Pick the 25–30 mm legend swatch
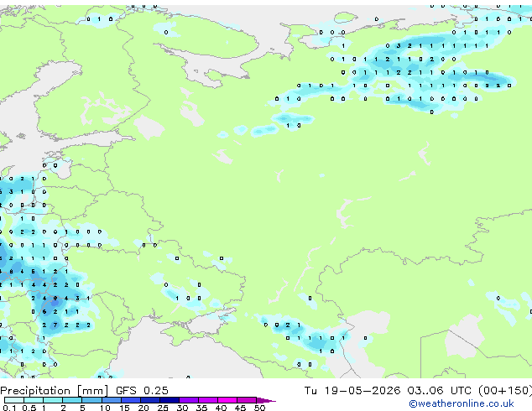Screen dimensions: 532x411 click(x=169, y=400)
